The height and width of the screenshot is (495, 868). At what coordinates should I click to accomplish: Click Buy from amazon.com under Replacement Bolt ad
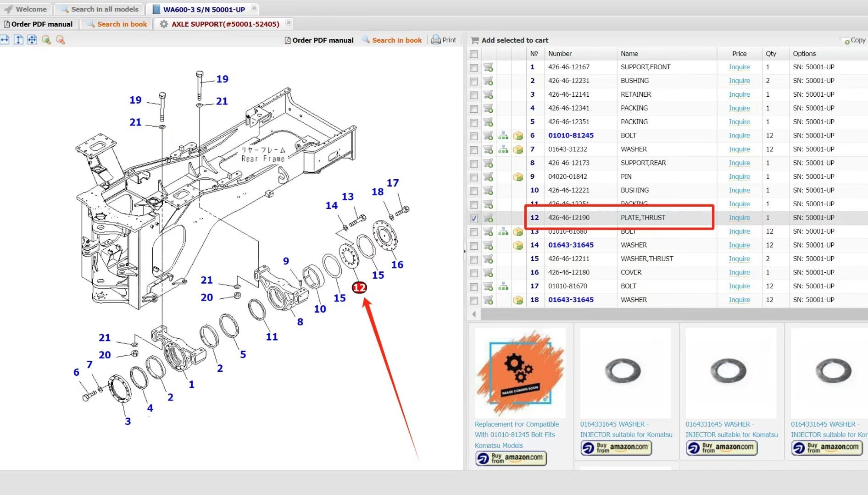tap(512, 458)
